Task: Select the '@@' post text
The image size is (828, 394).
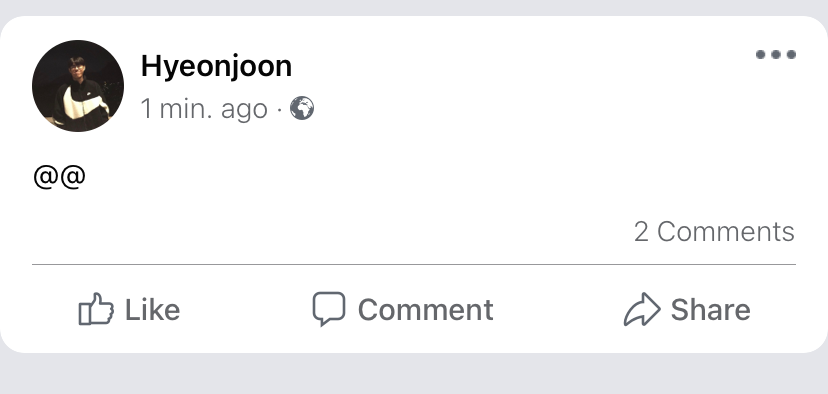Action: (59, 176)
